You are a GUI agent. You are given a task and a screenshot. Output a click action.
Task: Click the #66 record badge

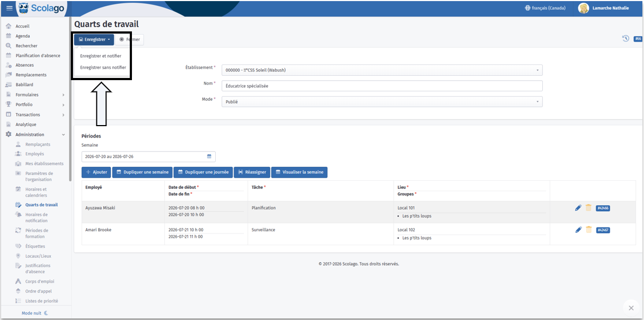tap(638, 38)
